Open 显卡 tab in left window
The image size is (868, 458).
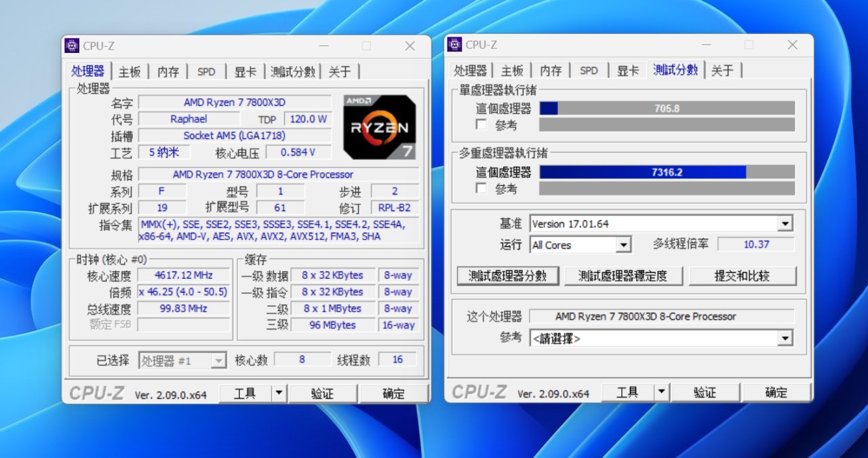(245, 72)
